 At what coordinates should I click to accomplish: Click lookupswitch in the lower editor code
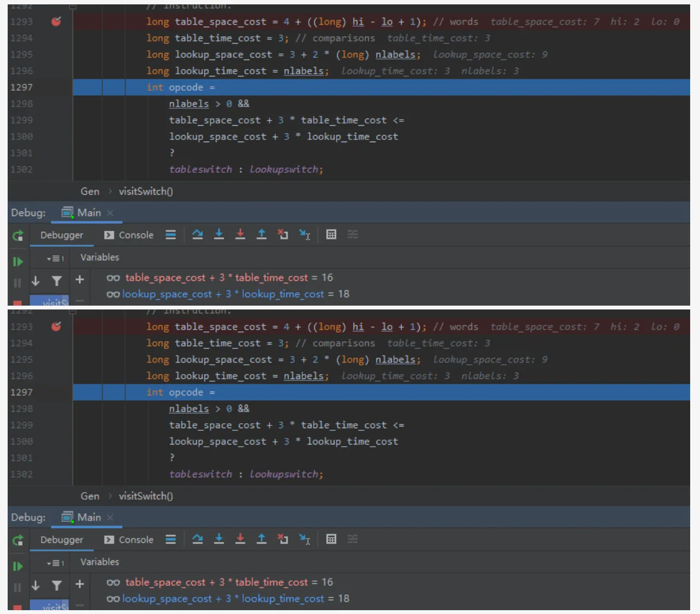284,474
